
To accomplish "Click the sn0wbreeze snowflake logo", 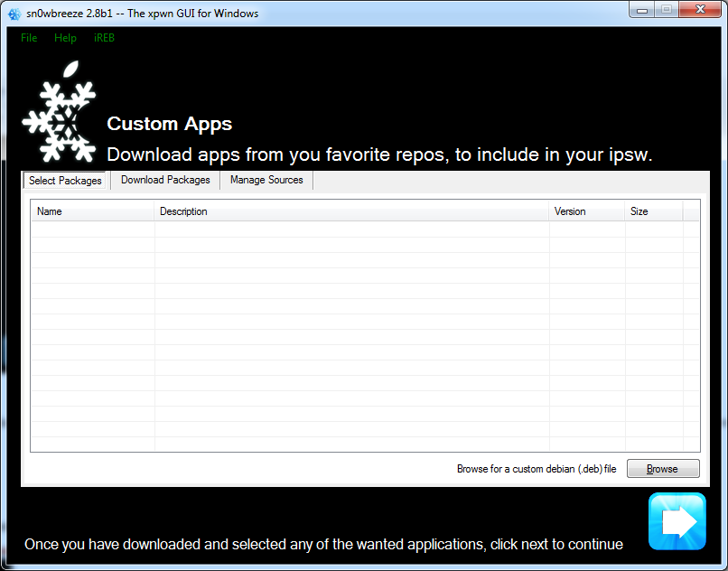I will pos(59,111).
